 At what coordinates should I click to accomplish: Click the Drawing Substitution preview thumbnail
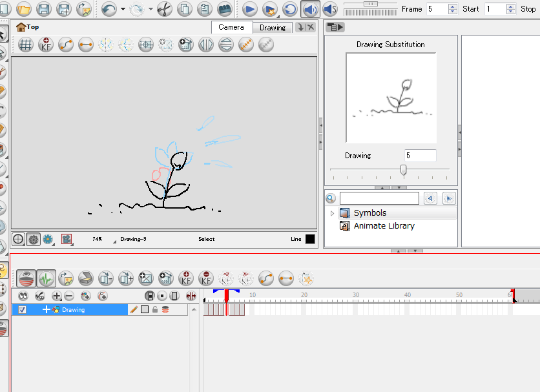[391, 98]
